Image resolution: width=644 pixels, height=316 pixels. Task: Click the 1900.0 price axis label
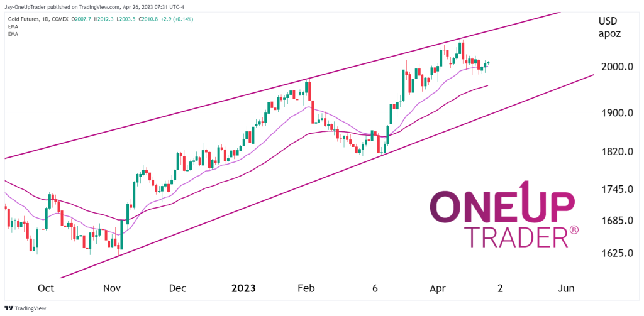click(x=612, y=113)
